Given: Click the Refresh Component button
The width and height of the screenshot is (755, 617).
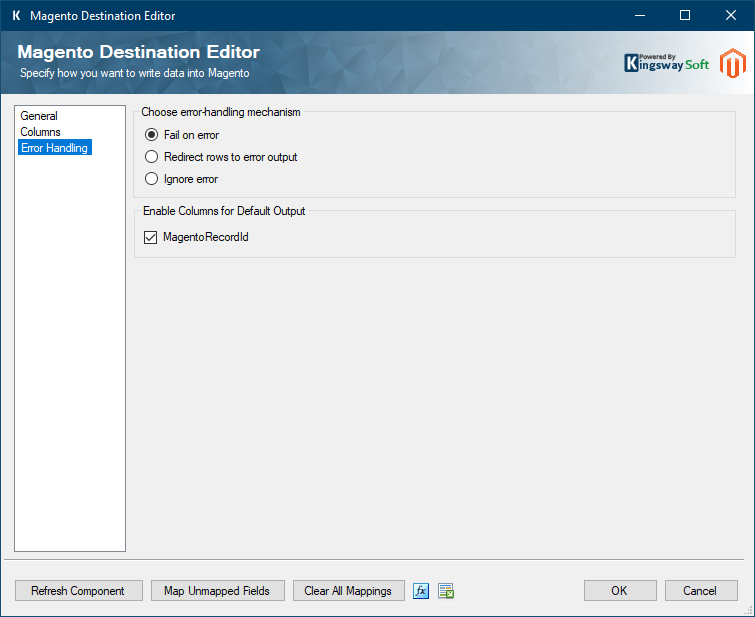Looking at the screenshot, I should pyautogui.click(x=78, y=591).
